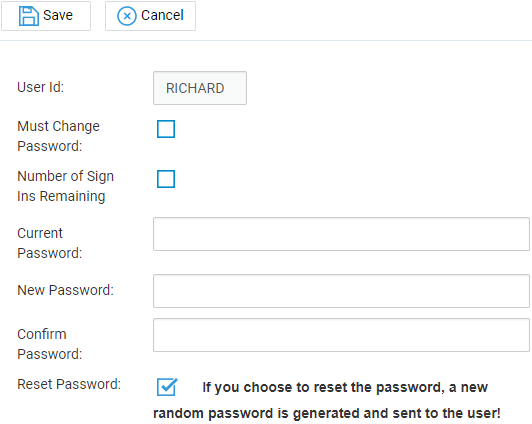Click the blue checkmark beside Reset Password
The height and width of the screenshot is (424, 532).
tap(167, 387)
